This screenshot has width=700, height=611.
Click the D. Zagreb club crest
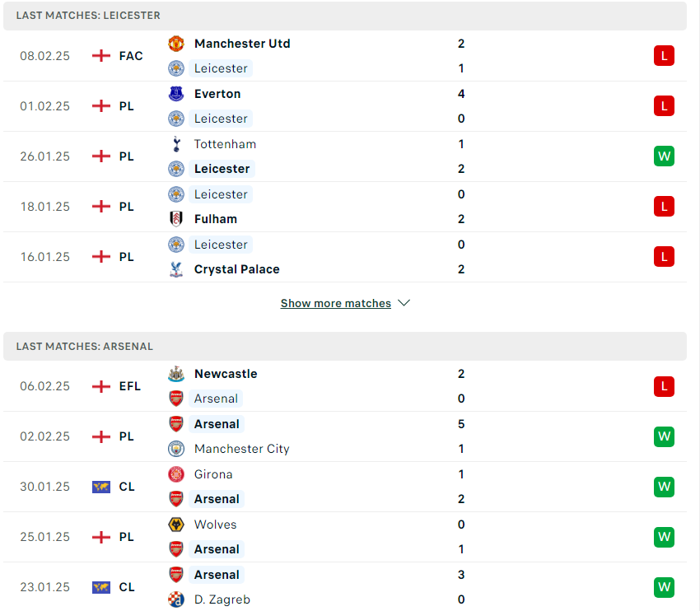[x=176, y=599]
